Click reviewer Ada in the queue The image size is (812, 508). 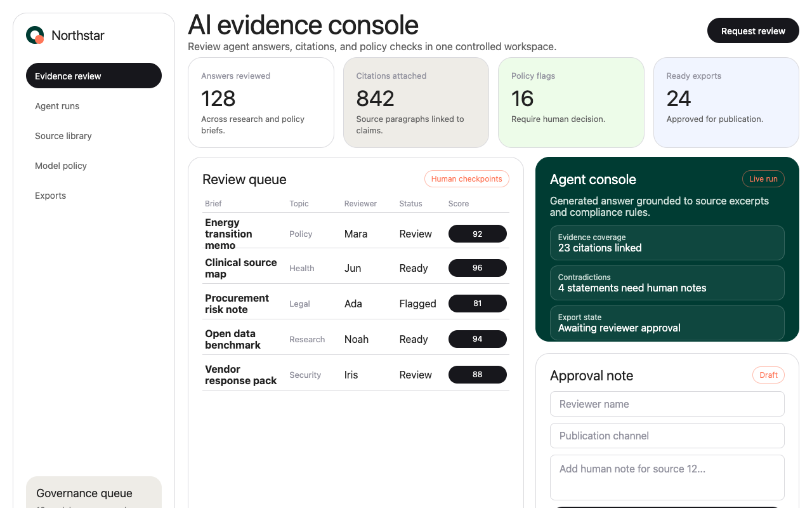353,304
